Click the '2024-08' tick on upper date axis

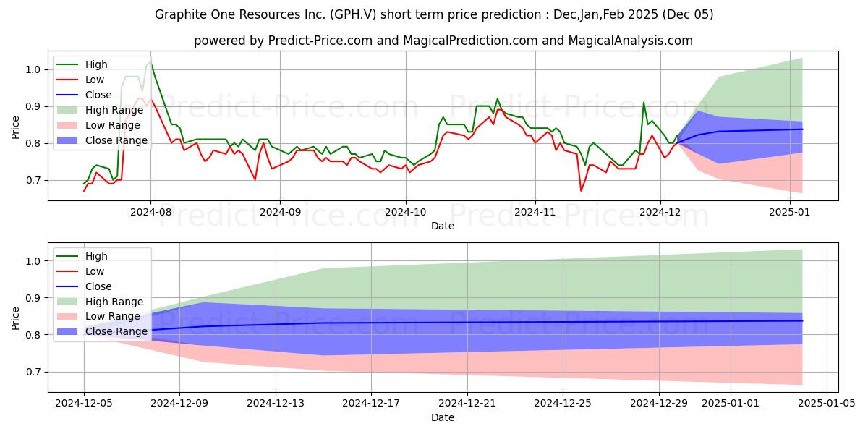click(150, 213)
